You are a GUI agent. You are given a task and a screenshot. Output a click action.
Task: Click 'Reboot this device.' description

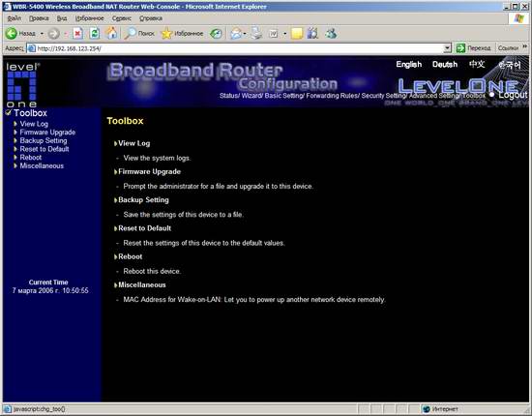[x=152, y=272]
